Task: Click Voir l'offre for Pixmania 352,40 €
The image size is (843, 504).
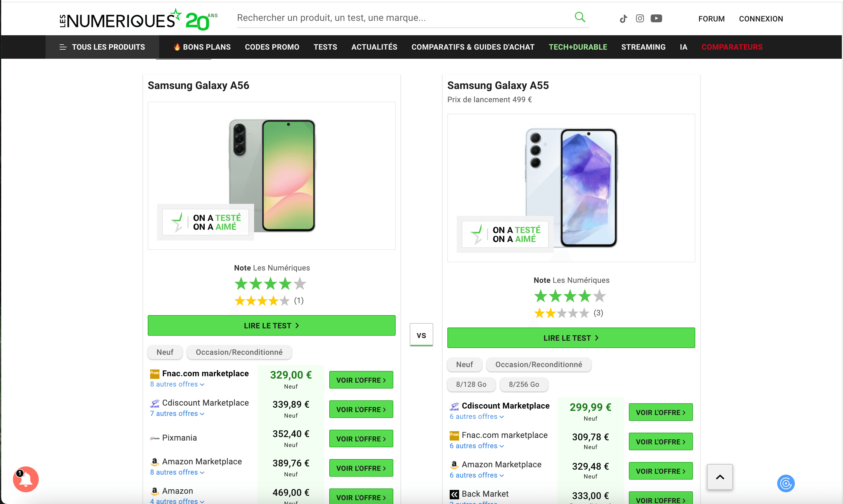Action: tap(361, 439)
